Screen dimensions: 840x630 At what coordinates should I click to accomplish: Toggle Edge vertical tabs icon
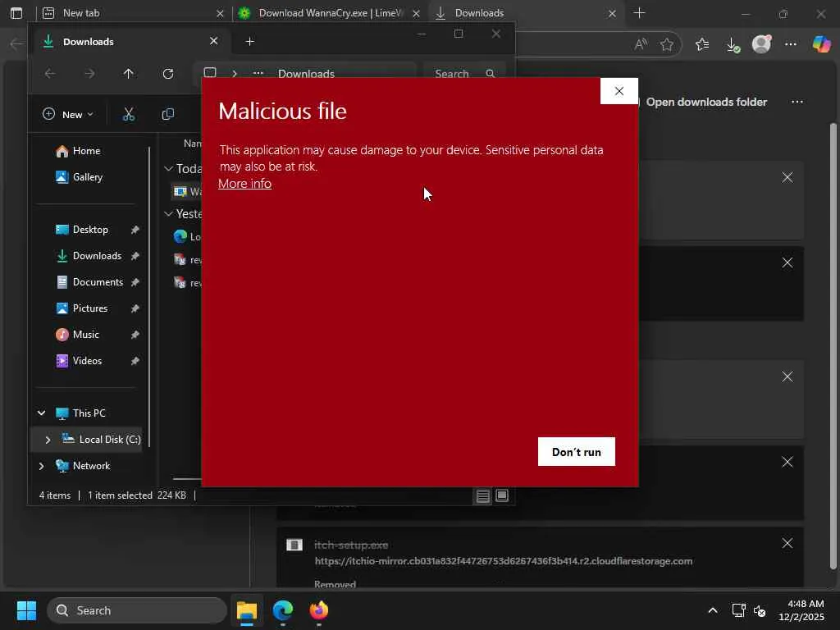[x=16, y=13]
